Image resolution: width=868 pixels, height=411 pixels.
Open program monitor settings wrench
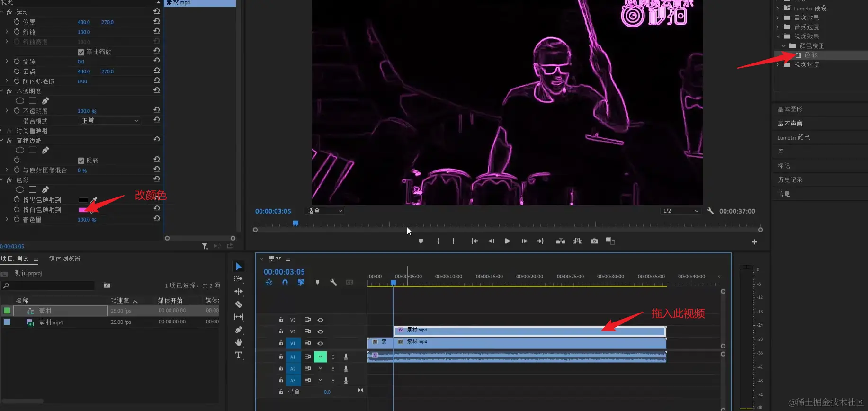coord(710,211)
